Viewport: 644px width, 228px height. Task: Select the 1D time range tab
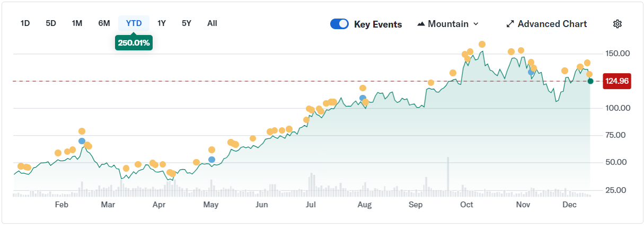(25, 23)
